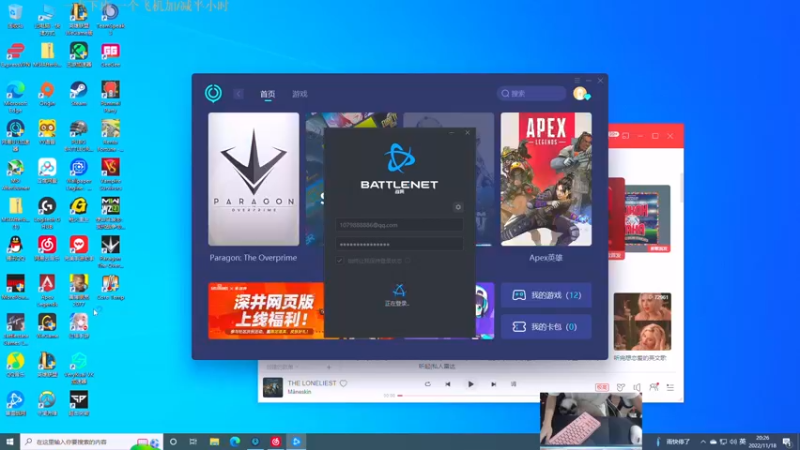800x450 pixels.
Task: Click the launcher search box
Action: (x=531, y=93)
